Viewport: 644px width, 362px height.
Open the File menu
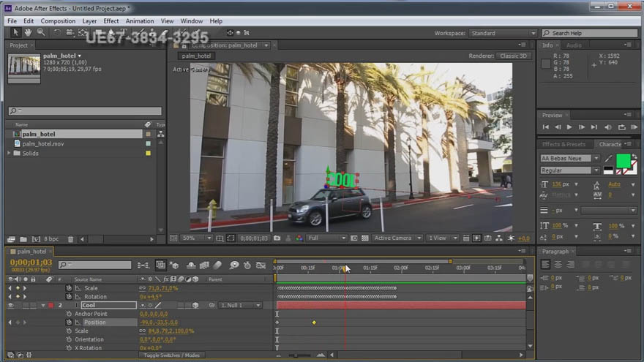tap(12, 21)
